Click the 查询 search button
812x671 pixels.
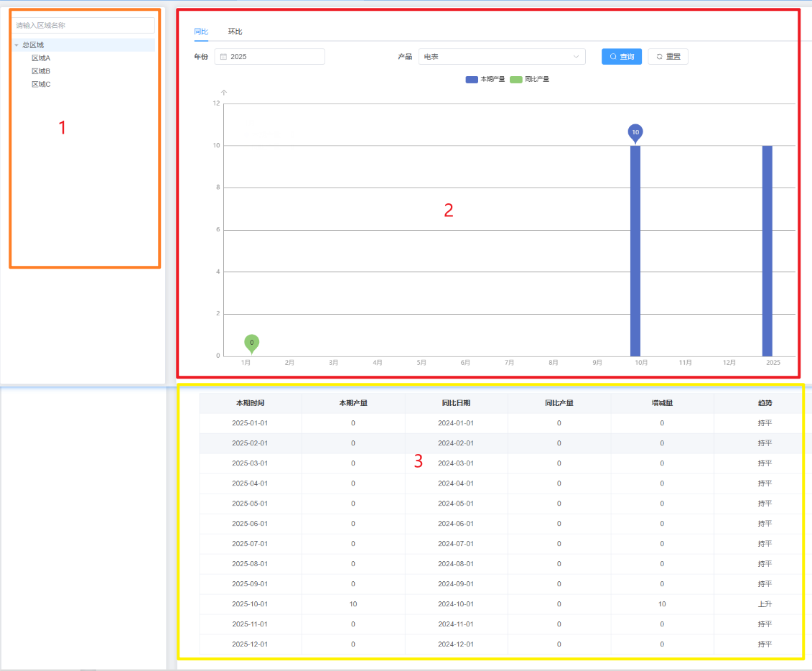[622, 57]
